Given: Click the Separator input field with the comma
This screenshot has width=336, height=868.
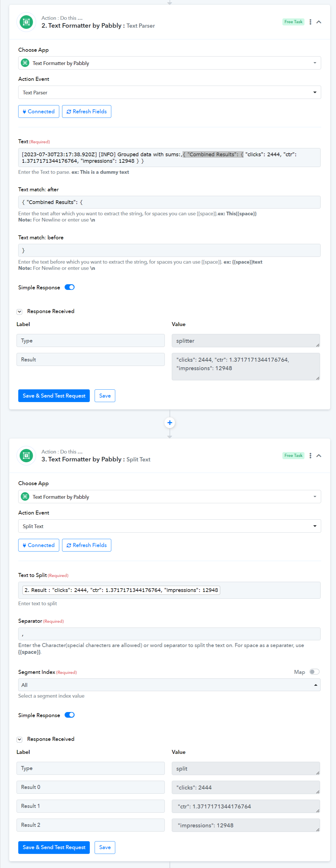Looking at the screenshot, I should (x=169, y=634).
